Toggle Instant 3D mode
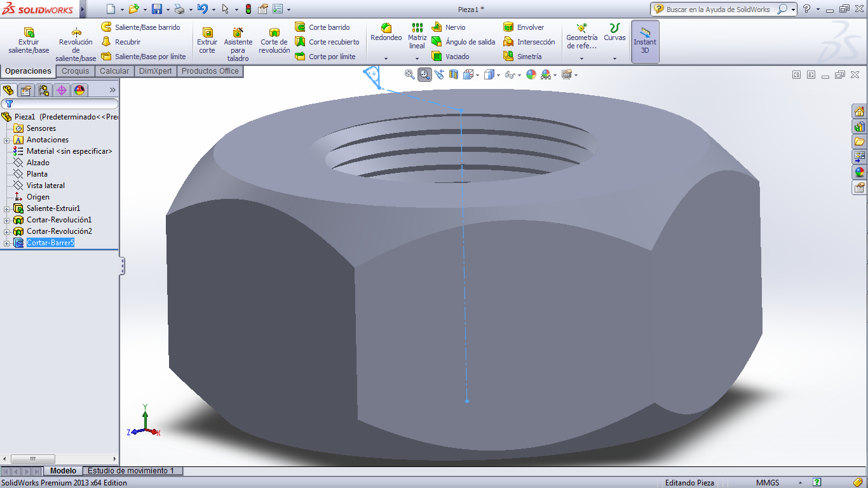This screenshot has height=488, width=868. pyautogui.click(x=645, y=41)
